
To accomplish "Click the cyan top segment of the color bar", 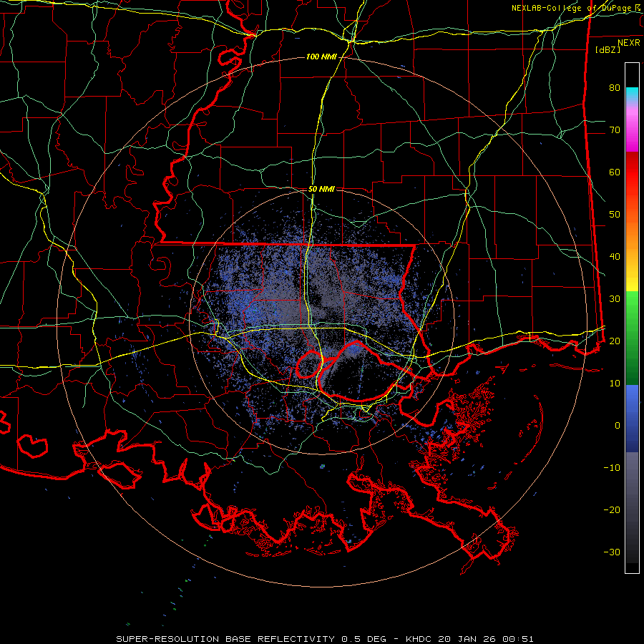I will tap(632, 94).
